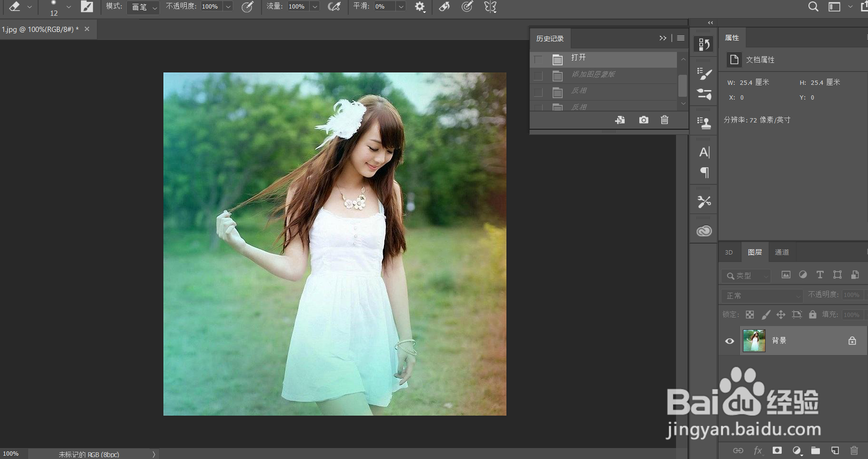The height and width of the screenshot is (459, 868).
Task: Click the search magnifier icon
Action: pos(813,6)
